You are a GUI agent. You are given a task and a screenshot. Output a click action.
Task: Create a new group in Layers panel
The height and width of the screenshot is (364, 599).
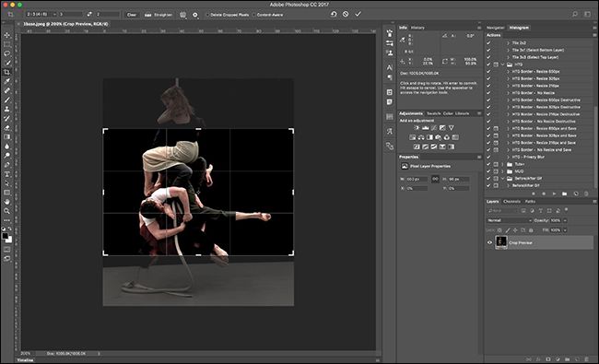[x=568, y=359]
